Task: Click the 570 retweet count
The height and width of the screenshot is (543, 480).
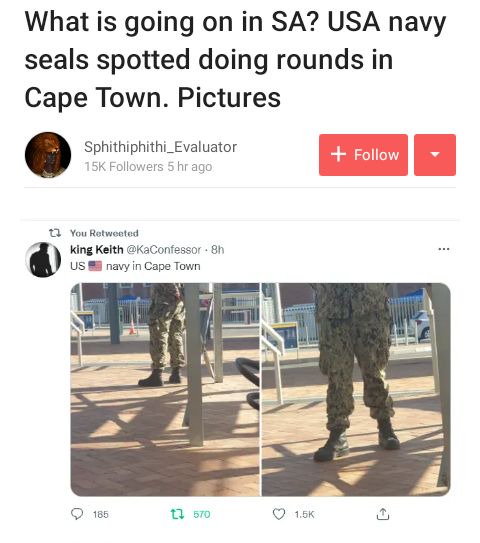Action: [x=202, y=514]
